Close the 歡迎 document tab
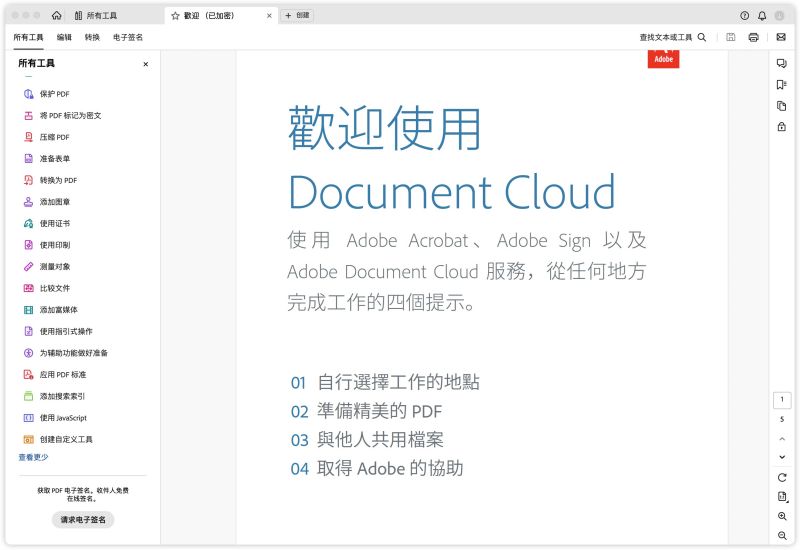 tap(269, 16)
